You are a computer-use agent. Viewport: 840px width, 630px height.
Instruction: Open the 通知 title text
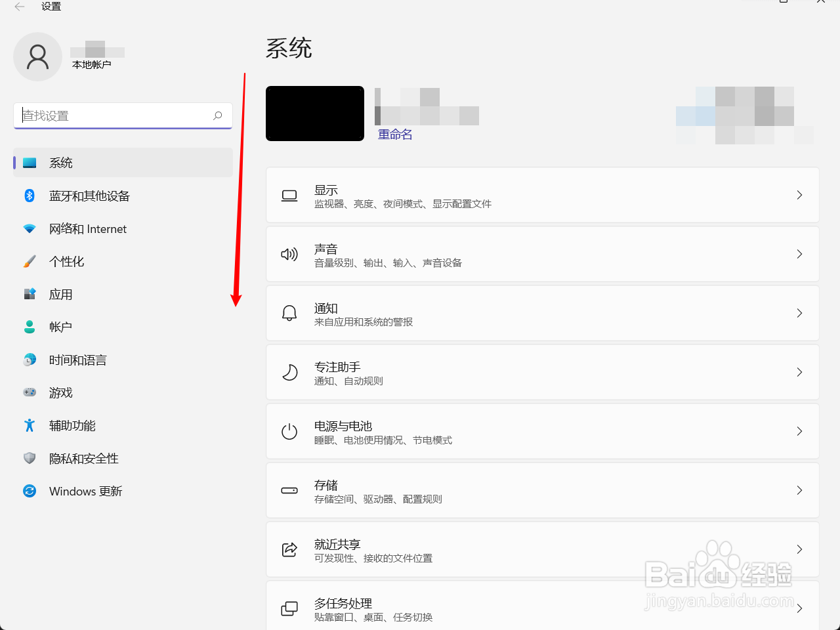(x=326, y=308)
